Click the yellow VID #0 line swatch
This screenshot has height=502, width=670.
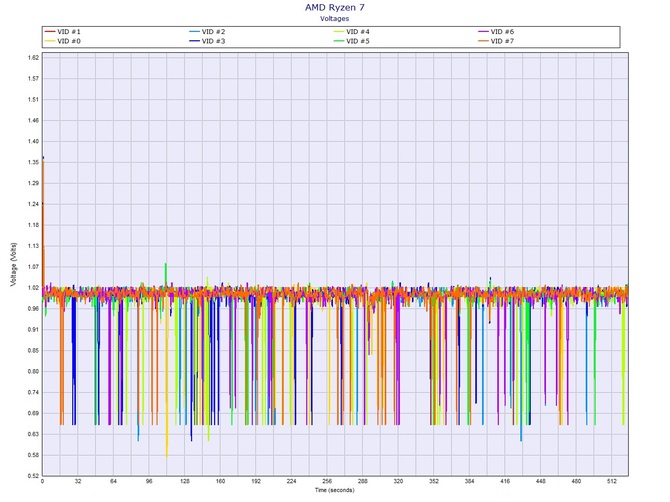[x=50, y=41]
